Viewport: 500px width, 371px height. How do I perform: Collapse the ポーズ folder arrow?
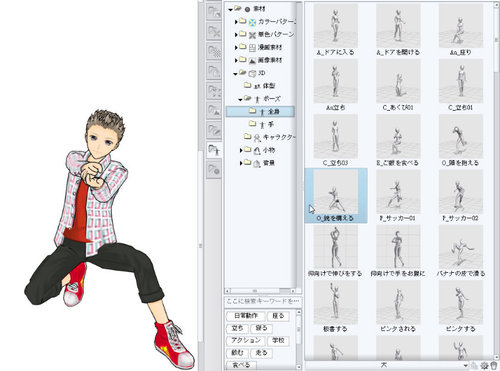tap(240, 99)
